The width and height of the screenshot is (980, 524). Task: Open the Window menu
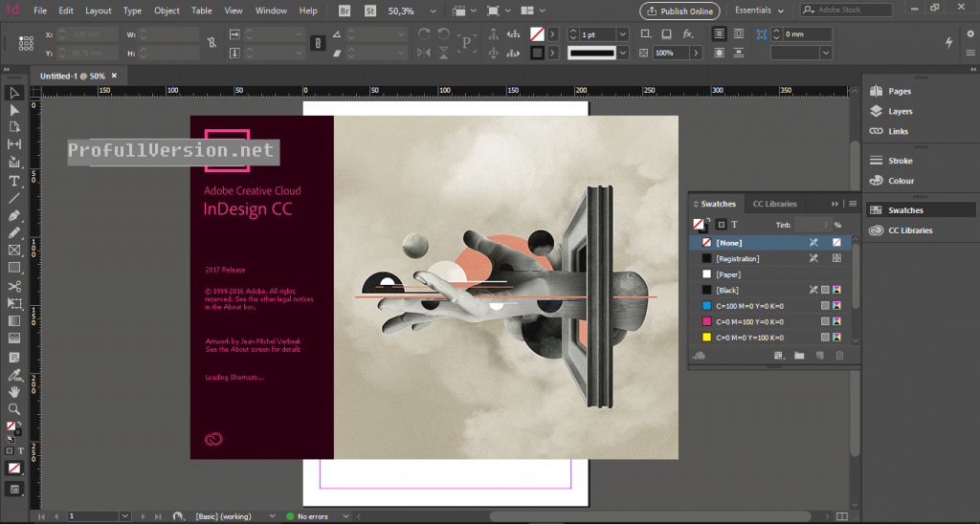point(271,11)
